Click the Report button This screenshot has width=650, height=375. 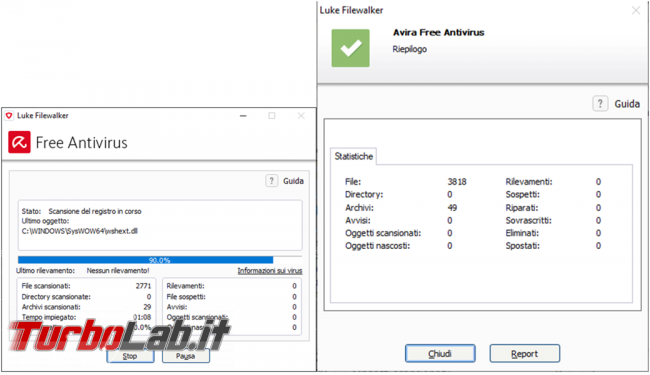524,353
